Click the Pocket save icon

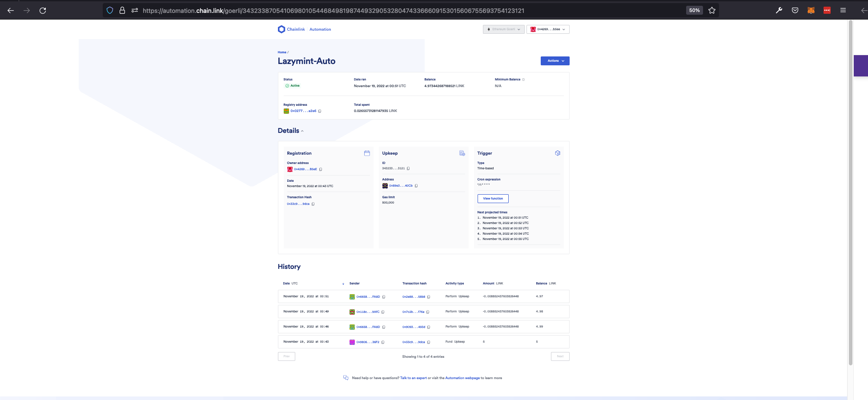[x=795, y=10]
